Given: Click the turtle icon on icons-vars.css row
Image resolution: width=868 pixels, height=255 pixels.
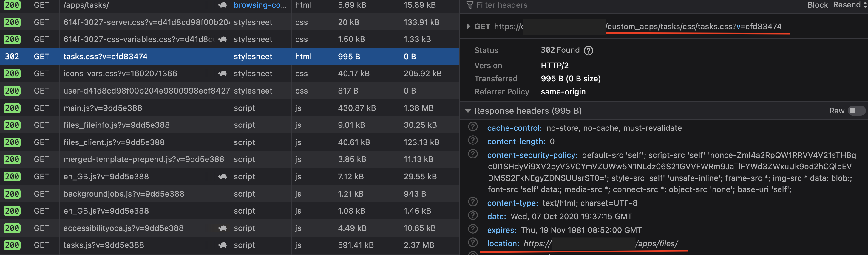Looking at the screenshot, I should tap(223, 74).
